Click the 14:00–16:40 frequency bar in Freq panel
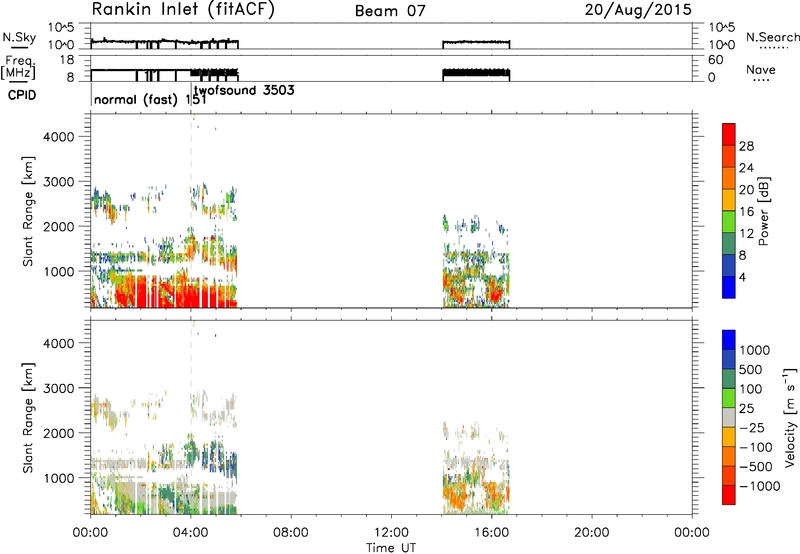The width and height of the screenshot is (800, 554). [x=476, y=74]
